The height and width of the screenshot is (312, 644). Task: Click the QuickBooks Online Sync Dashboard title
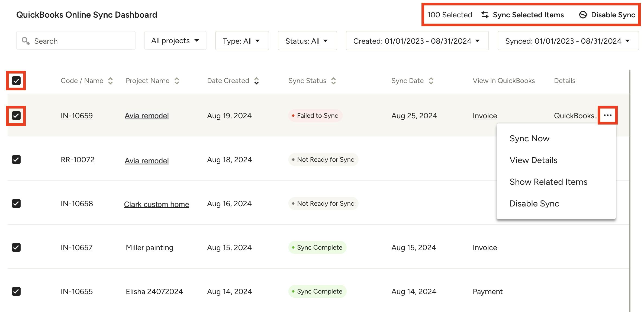coord(87,15)
